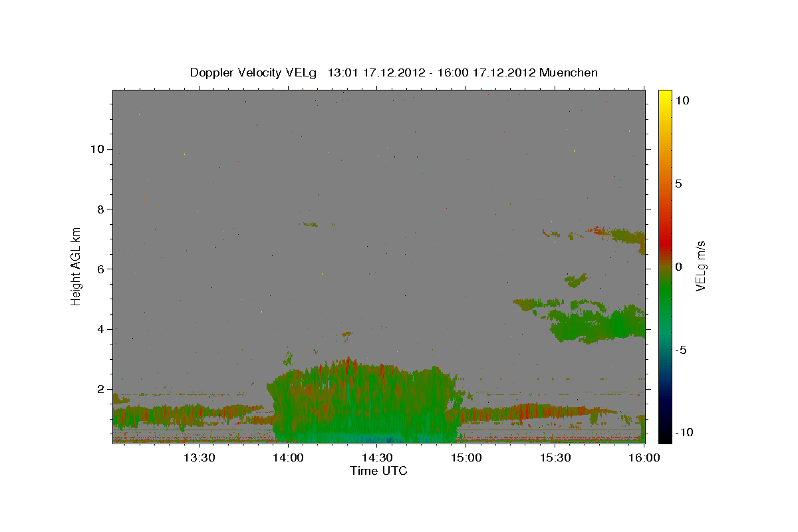Click the 14:30 time tick label
This screenshot has width=798, height=532.
[378, 458]
